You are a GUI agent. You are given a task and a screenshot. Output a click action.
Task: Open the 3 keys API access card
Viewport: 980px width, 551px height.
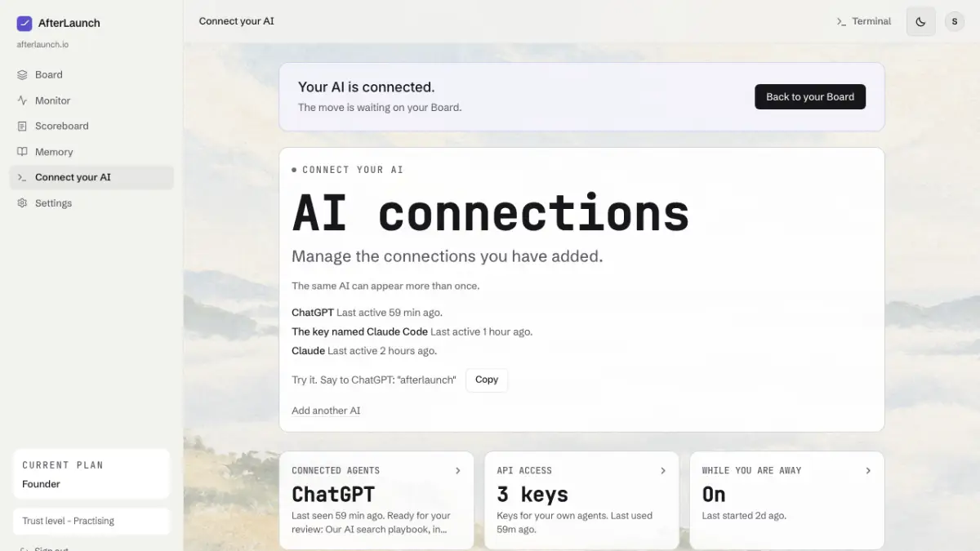click(581, 500)
